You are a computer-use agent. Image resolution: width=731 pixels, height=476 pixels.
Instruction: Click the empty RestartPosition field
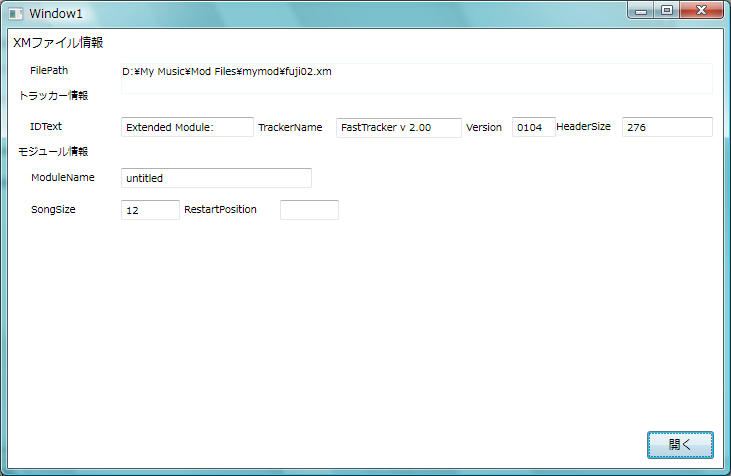[x=309, y=210]
